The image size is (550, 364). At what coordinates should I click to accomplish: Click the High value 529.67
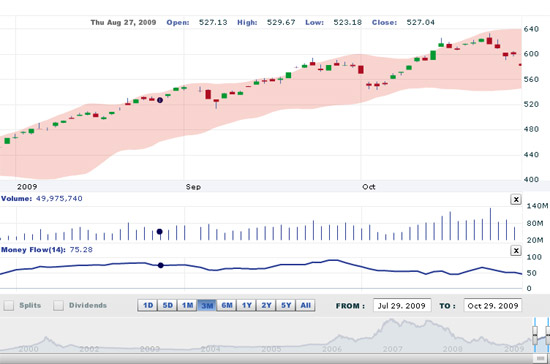click(281, 22)
